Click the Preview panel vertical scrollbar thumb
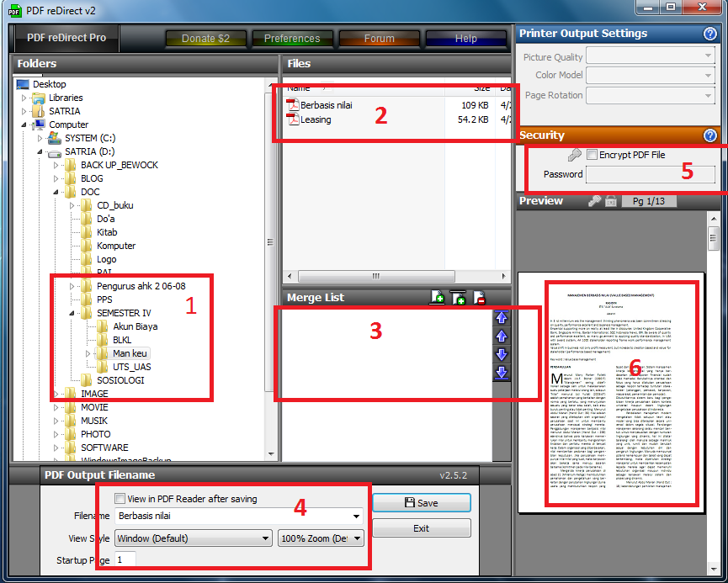 714,239
